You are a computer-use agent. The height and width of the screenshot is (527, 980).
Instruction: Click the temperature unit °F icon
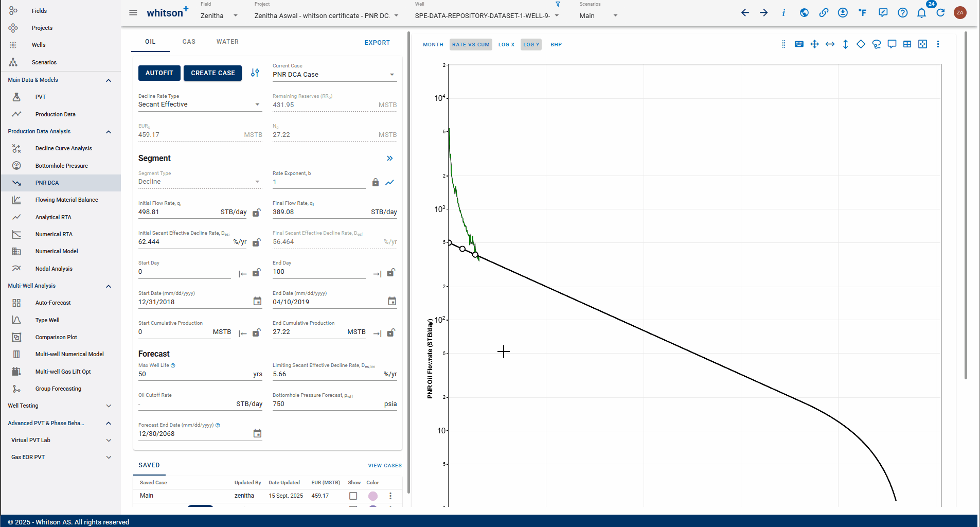(862, 13)
